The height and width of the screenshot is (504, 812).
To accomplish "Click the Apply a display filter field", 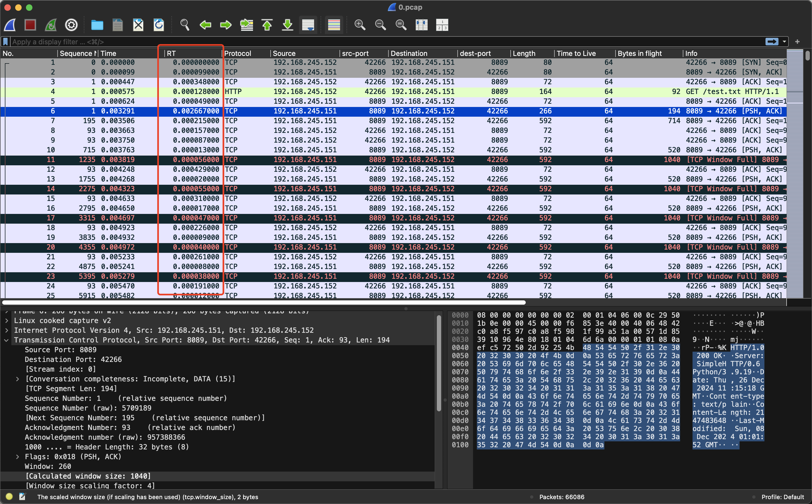I will click(200, 41).
